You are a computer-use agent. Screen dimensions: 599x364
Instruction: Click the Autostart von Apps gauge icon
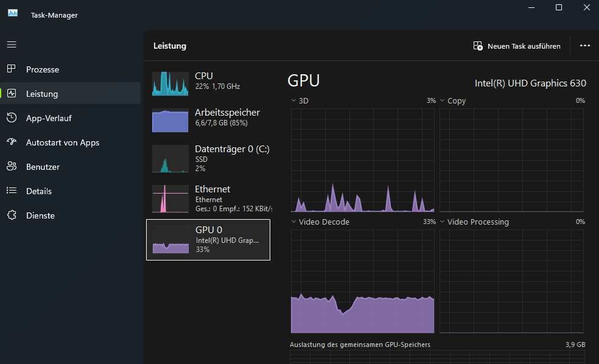12,142
